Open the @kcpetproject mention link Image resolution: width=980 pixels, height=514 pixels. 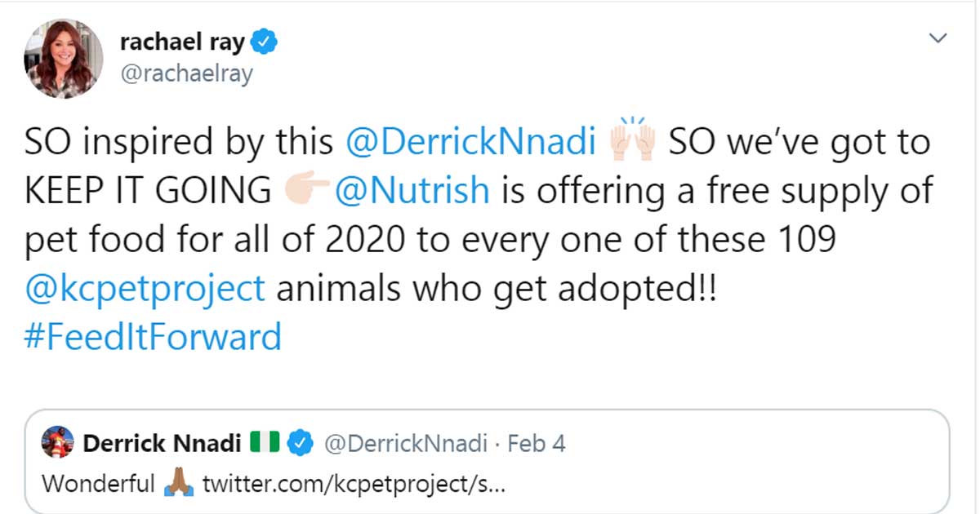145,287
